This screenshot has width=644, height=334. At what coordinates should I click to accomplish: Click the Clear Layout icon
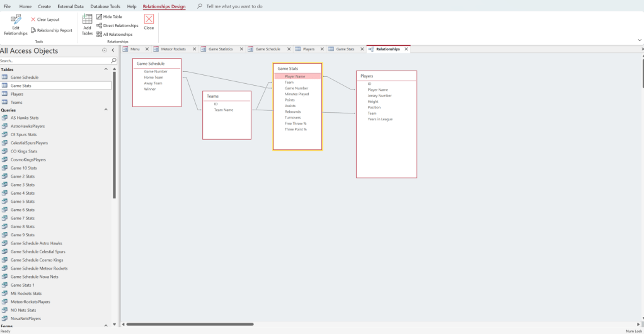[33, 20]
